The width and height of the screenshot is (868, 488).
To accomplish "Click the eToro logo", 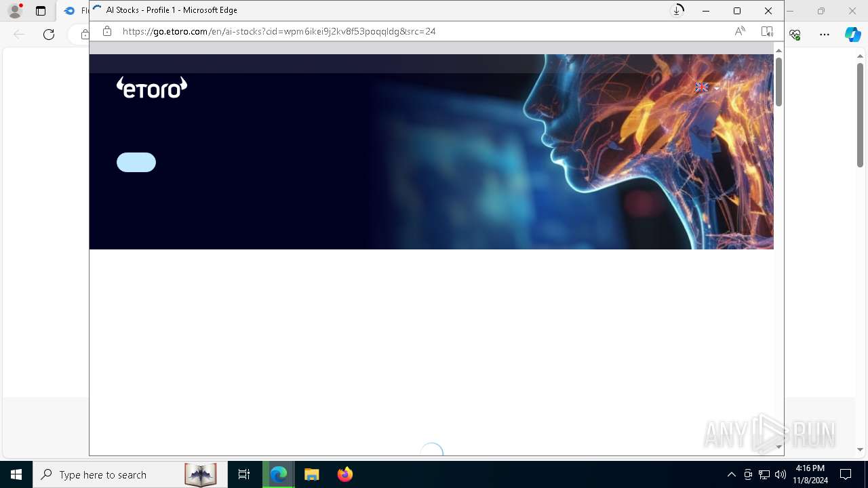I will pos(152,87).
